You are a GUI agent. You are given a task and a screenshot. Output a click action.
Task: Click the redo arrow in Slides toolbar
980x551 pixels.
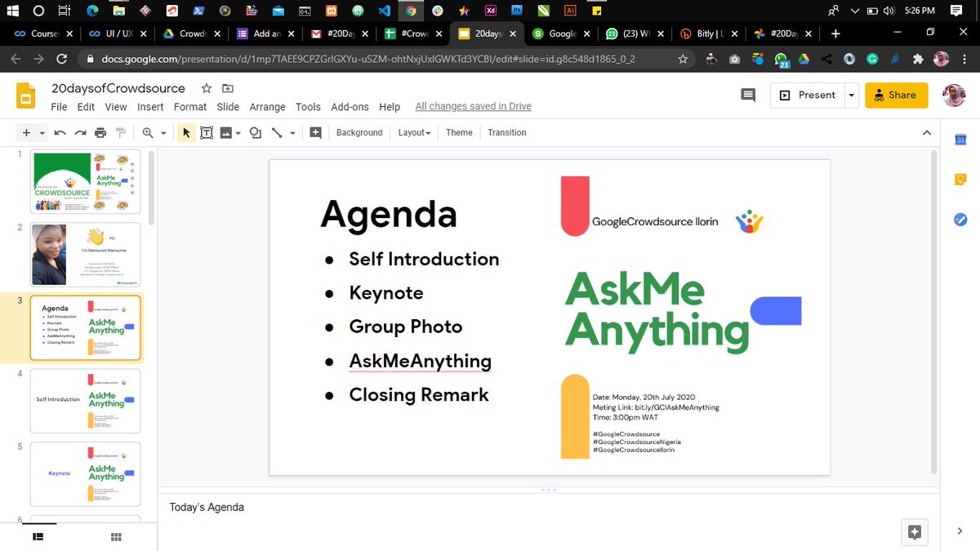(80, 132)
